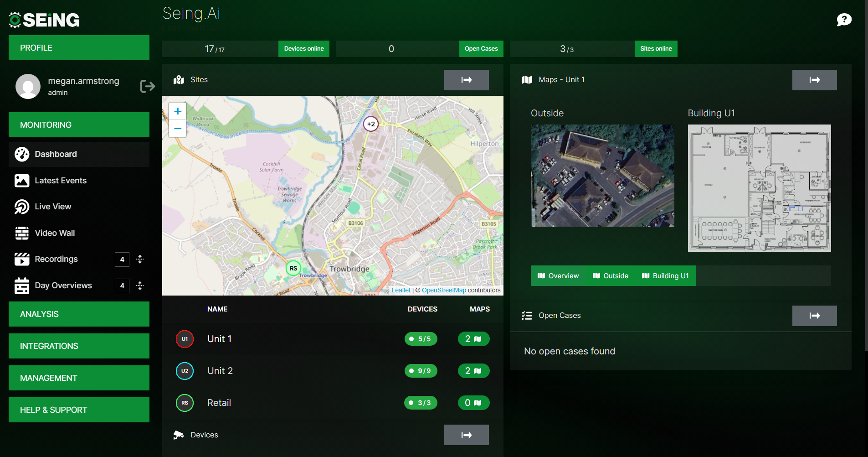Select the Video Wall icon in sidebar
868x457 pixels.
click(22, 233)
